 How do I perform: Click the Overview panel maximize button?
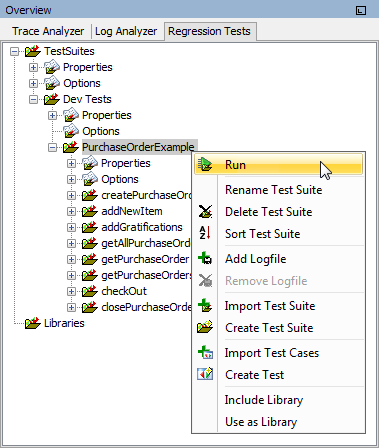click(x=361, y=10)
